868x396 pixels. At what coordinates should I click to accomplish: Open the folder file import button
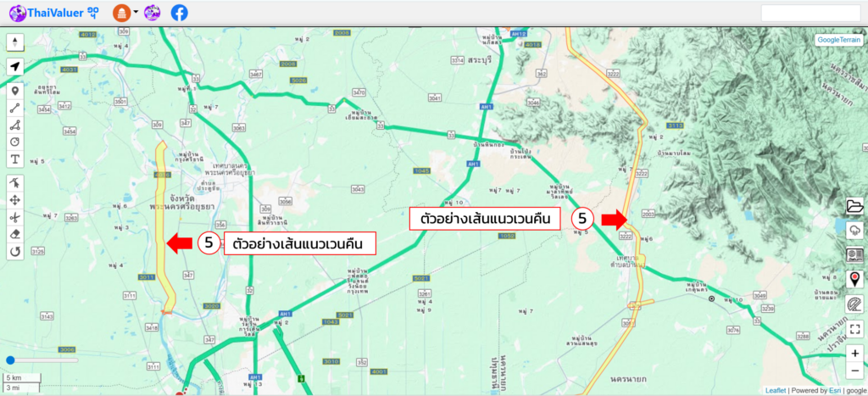click(x=854, y=206)
